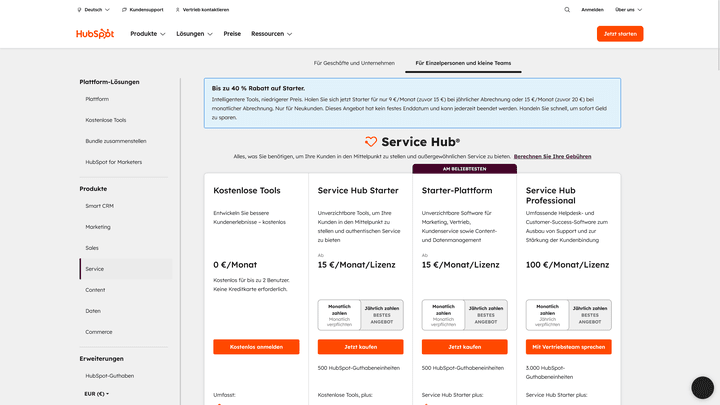
Task: Open HubSpot for Marketers sidebar item
Action: [113, 162]
